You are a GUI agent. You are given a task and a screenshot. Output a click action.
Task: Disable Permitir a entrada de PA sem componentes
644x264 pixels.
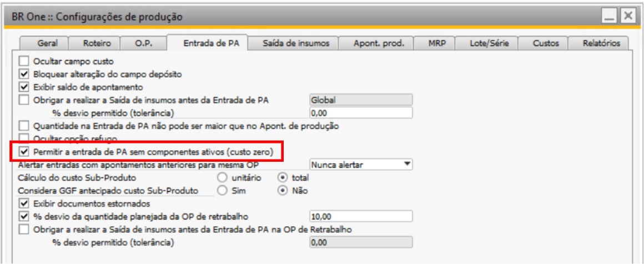(x=24, y=151)
